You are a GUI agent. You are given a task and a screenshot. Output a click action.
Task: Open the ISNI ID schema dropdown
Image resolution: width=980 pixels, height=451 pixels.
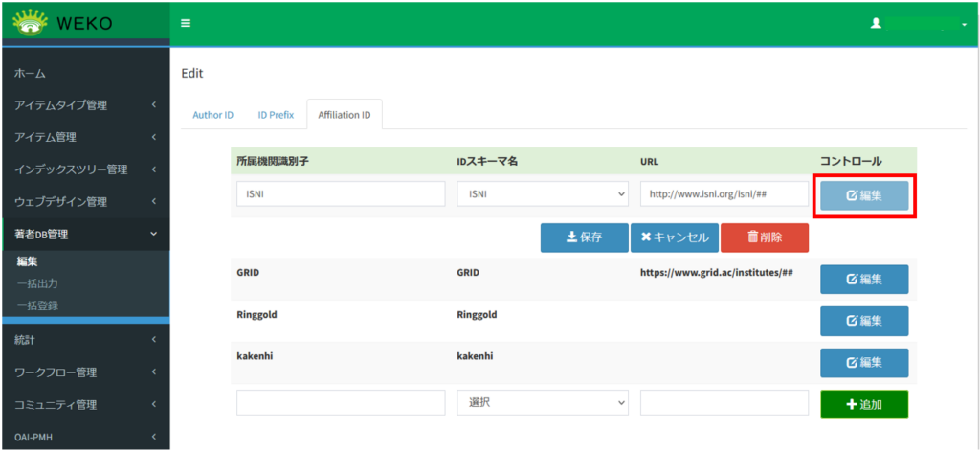pos(542,194)
